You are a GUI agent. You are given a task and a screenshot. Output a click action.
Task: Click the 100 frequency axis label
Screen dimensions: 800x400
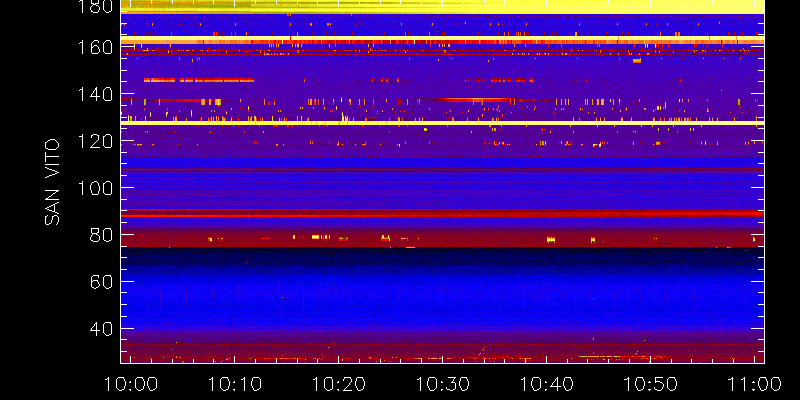pyautogui.click(x=94, y=188)
